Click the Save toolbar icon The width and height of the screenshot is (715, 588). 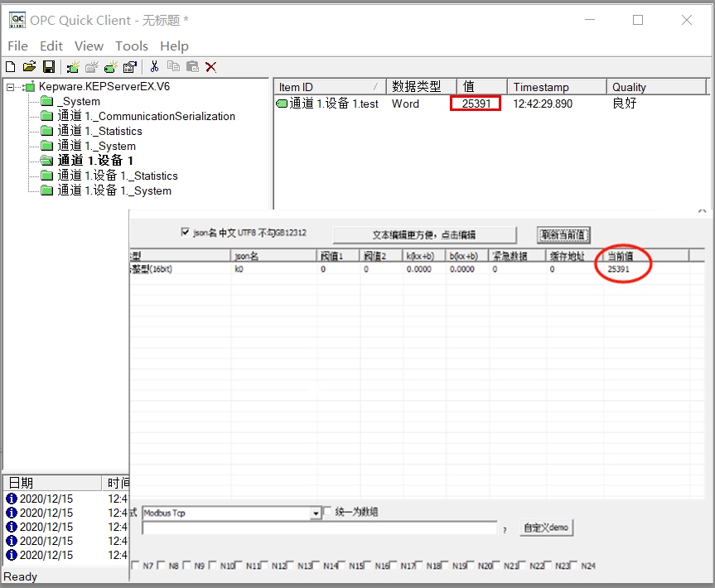pyautogui.click(x=49, y=67)
